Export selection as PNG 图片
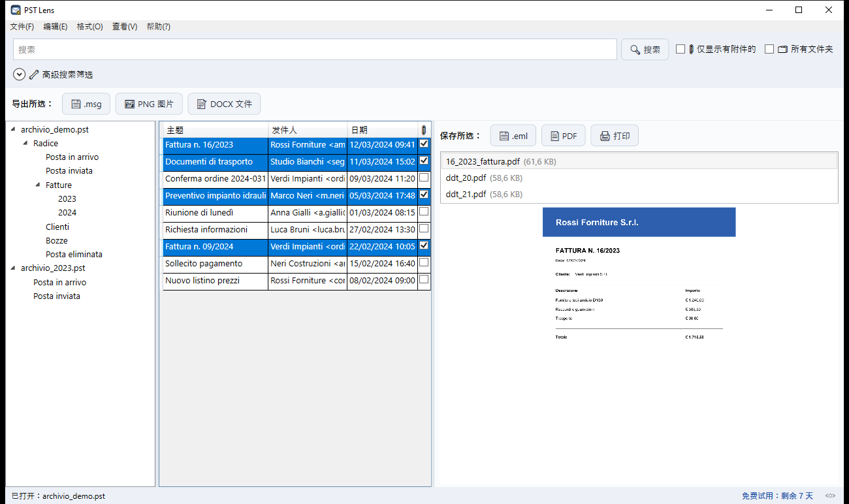The image size is (849, 504). coord(149,104)
